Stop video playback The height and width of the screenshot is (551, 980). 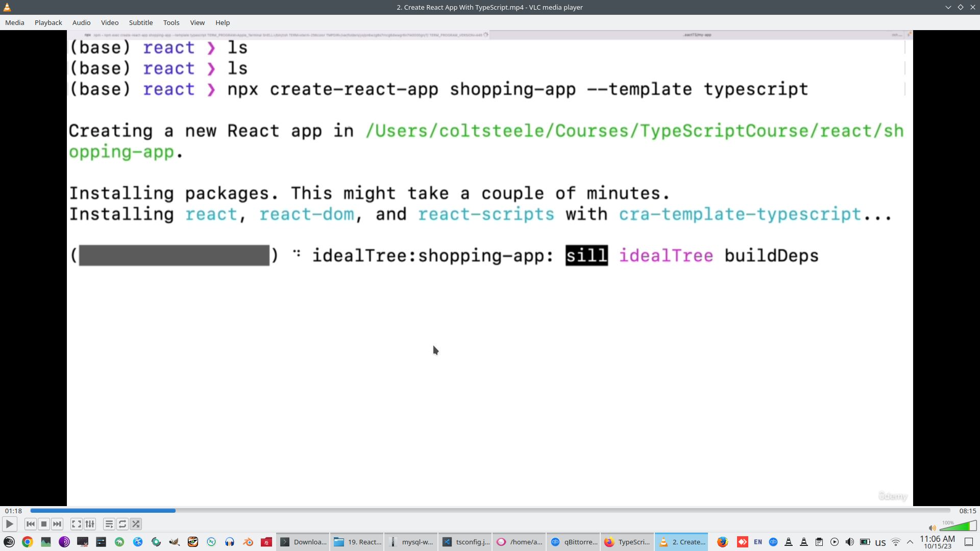point(44,524)
